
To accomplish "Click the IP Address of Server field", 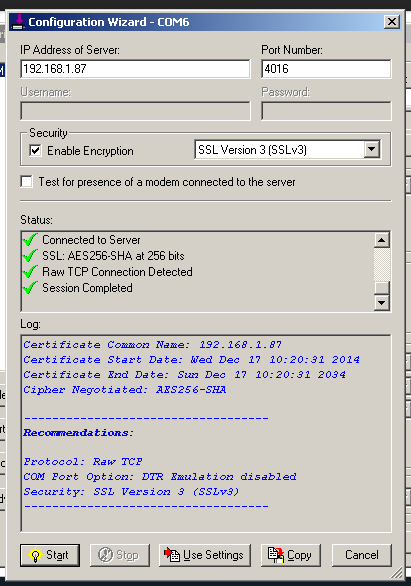I will (x=135, y=69).
